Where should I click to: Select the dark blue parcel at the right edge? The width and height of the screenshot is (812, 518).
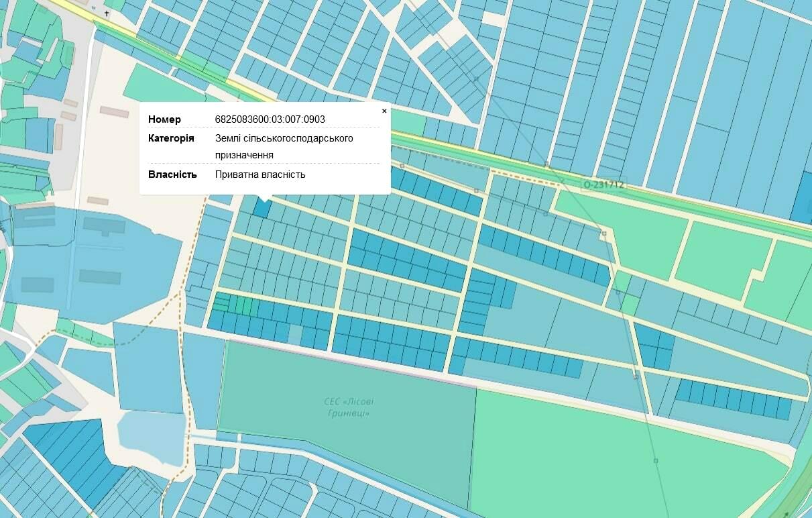801,198
